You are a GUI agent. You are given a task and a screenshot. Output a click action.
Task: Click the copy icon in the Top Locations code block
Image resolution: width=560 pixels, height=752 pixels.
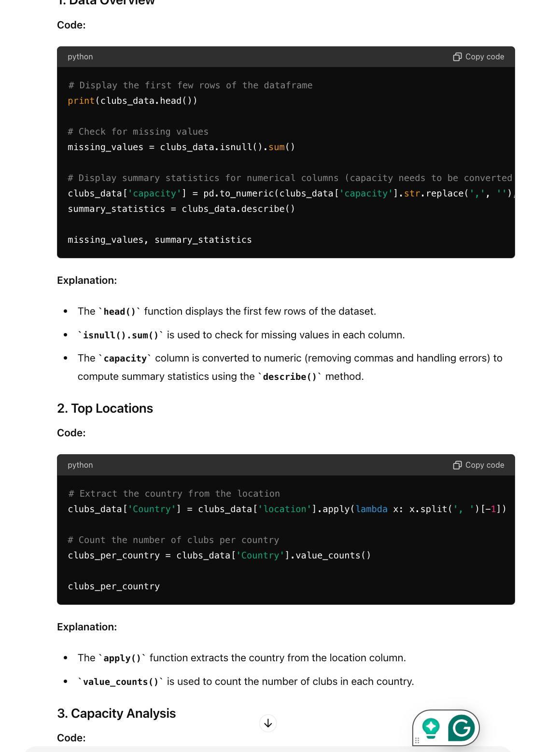coord(457,465)
